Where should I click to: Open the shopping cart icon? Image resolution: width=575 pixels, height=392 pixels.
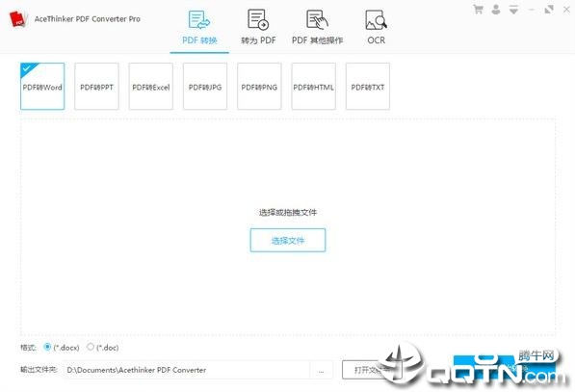pyautogui.click(x=478, y=10)
